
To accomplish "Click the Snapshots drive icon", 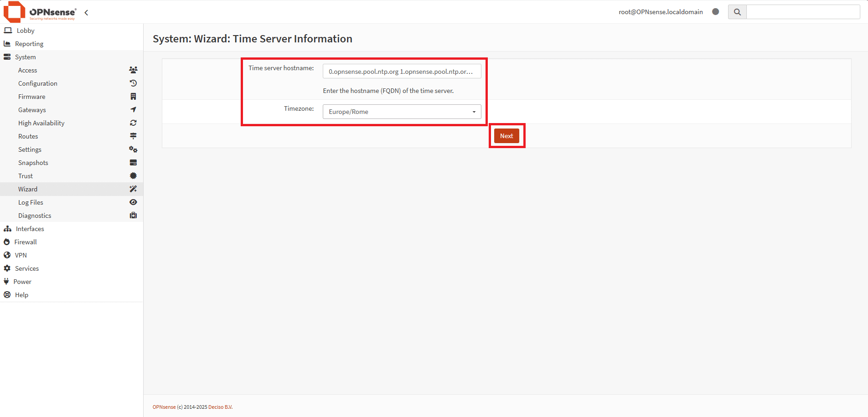I will pyautogui.click(x=133, y=163).
